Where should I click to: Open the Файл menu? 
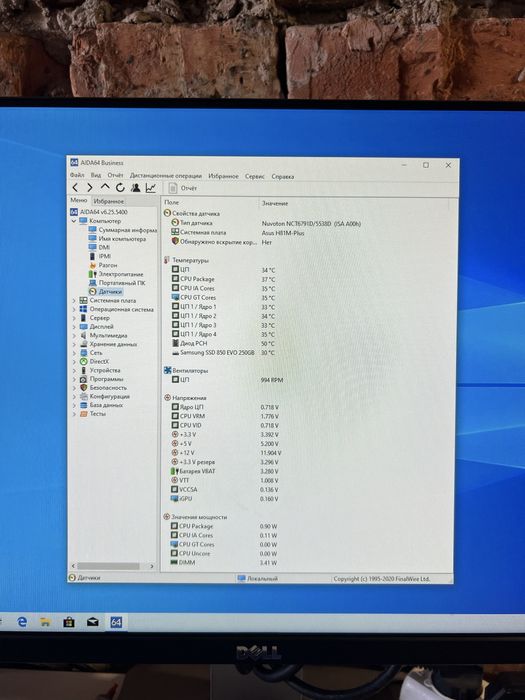click(x=77, y=175)
